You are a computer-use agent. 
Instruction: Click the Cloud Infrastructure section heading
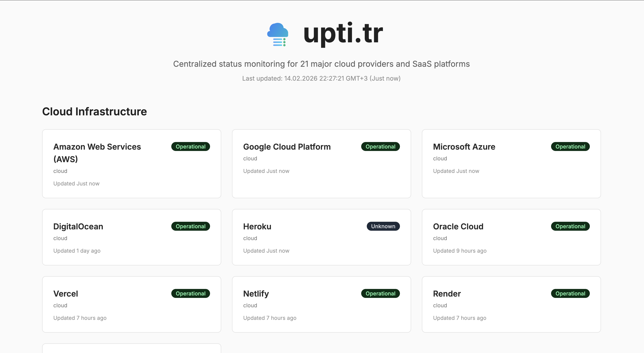(94, 112)
